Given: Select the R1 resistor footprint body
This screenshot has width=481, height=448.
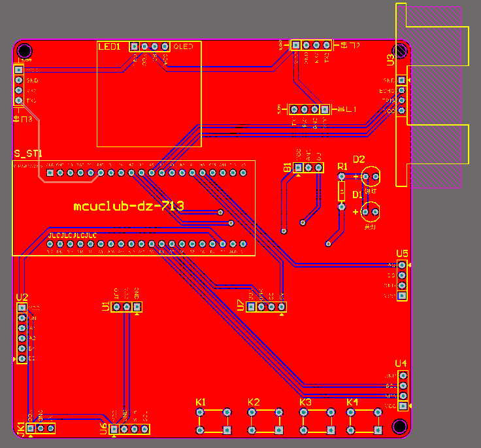Looking at the screenshot, I should click(341, 191).
